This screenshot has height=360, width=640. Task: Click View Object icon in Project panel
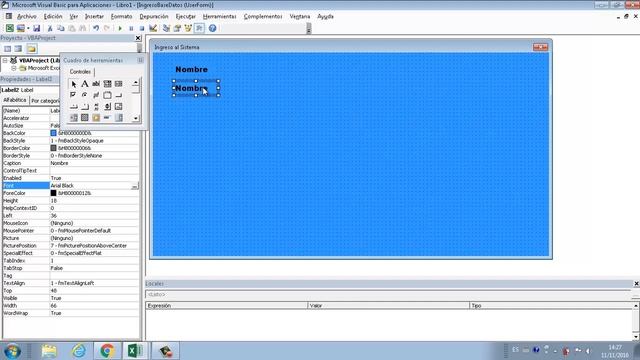[x=18, y=49]
